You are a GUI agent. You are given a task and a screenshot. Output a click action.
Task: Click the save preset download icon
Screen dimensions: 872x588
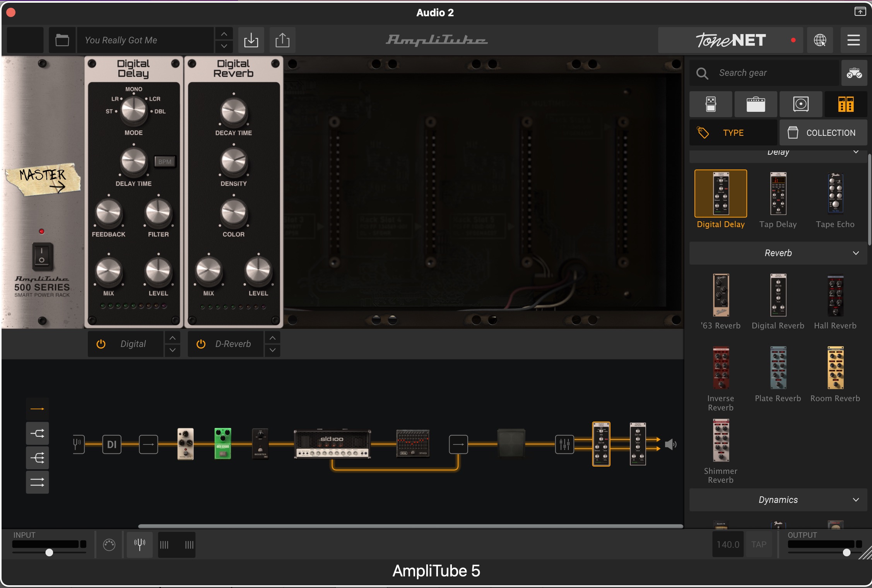(x=251, y=40)
